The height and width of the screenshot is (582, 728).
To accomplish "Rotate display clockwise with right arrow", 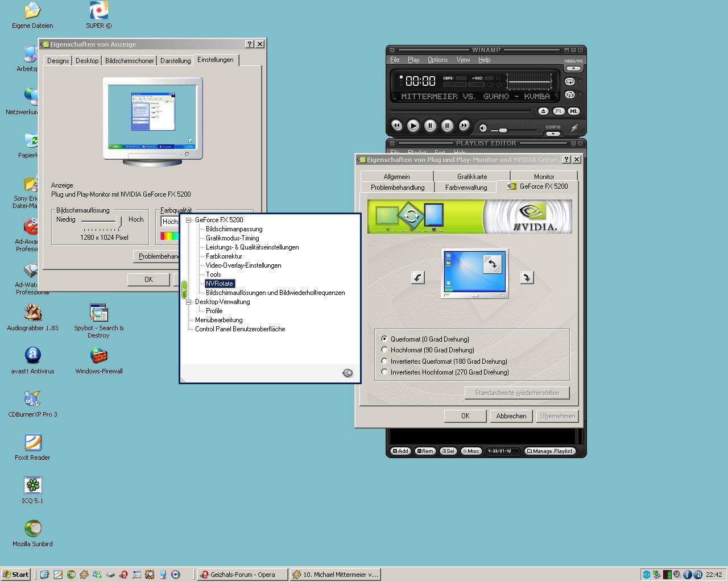I will [527, 277].
